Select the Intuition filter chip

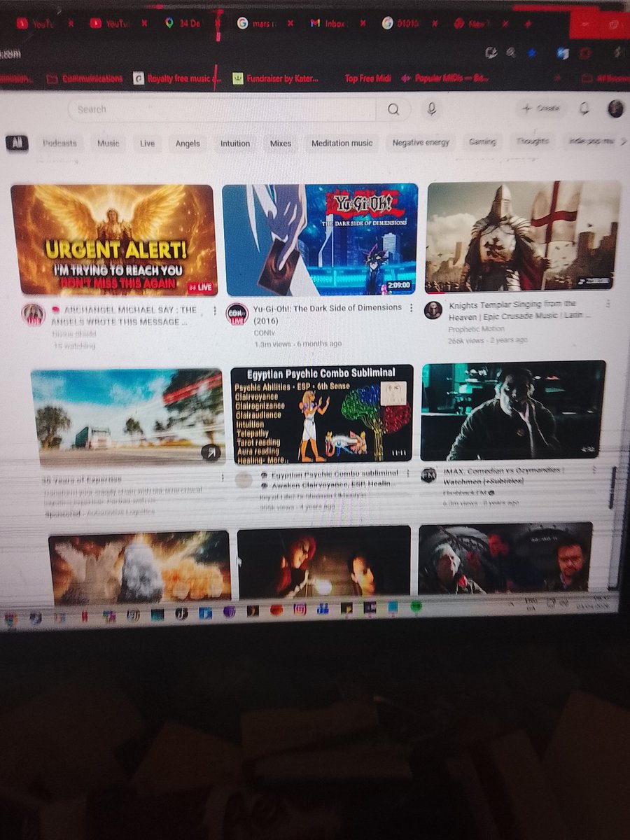click(x=235, y=143)
